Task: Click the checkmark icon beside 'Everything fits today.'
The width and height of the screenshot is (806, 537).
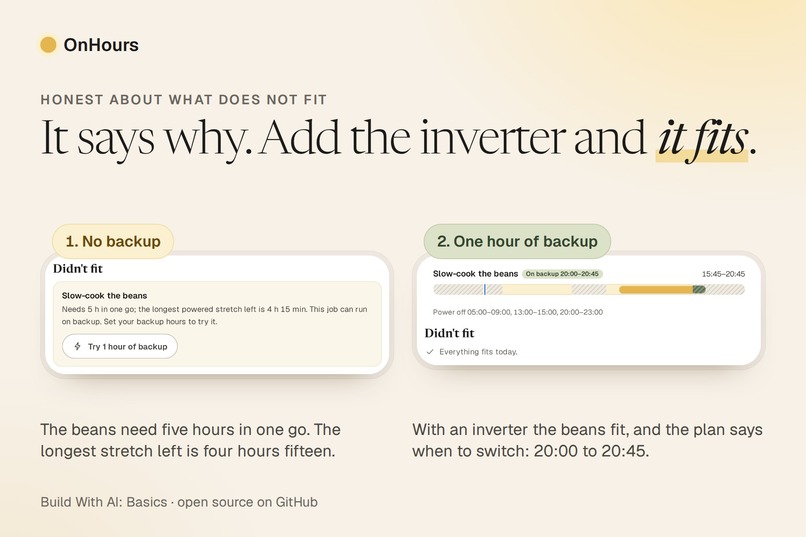Action: point(430,352)
